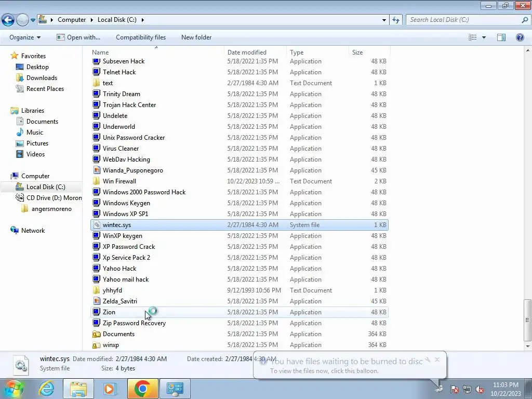Open angersmoreno folder in sidebar
This screenshot has height=399, width=532.
(x=51, y=209)
